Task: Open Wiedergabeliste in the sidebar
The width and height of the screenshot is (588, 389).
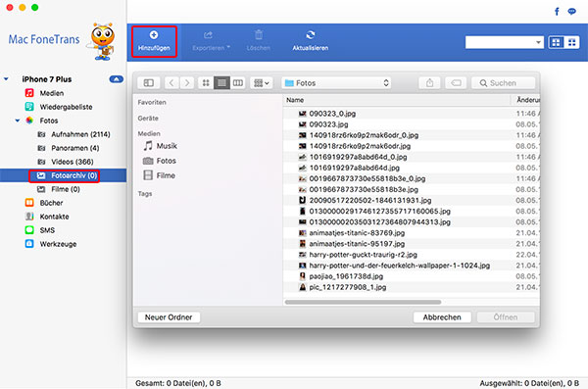Action: (x=66, y=107)
